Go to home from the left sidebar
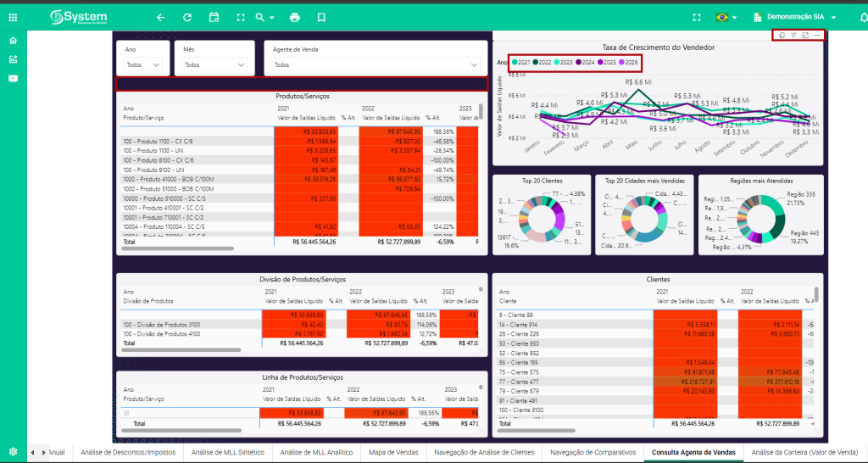The height and width of the screenshot is (463, 868). (x=13, y=41)
